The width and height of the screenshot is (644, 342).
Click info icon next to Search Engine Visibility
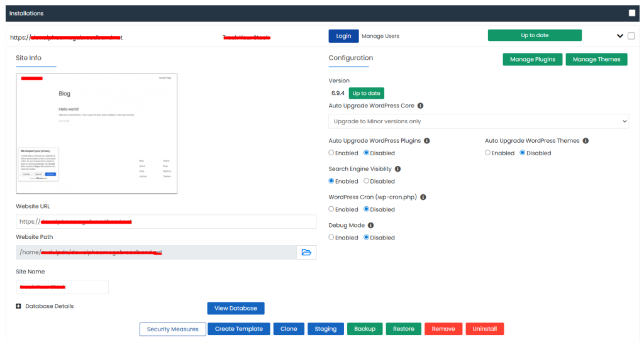[x=397, y=169]
